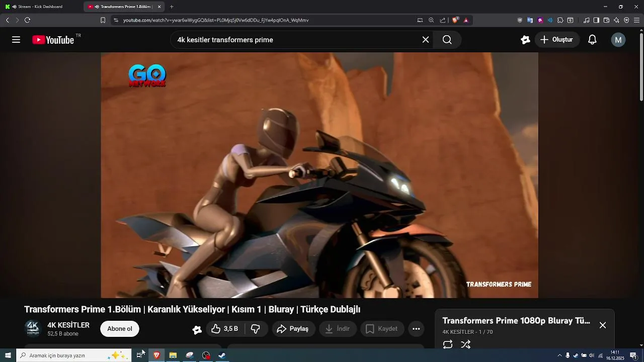Open Steam from taskbar

coord(222,355)
